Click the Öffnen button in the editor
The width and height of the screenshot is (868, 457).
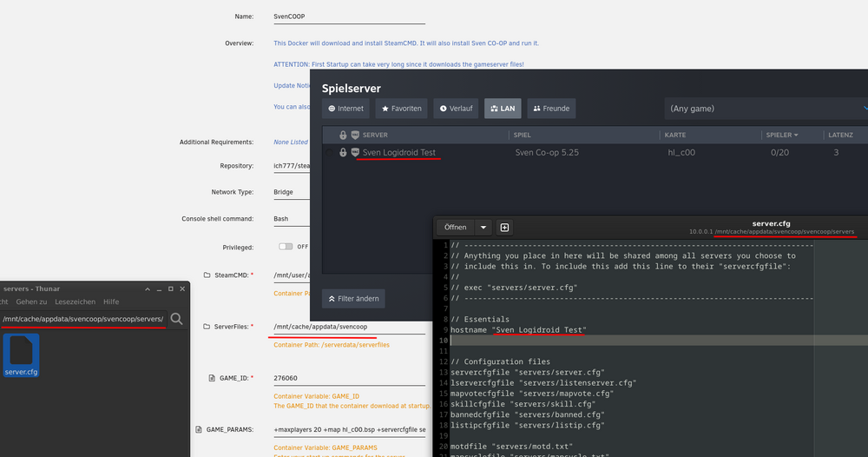[456, 227]
